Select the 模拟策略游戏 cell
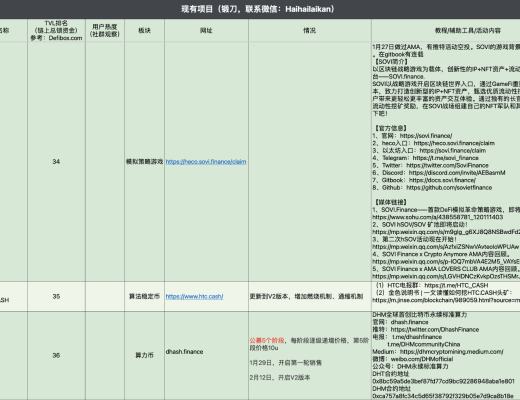520x400 pixels. tap(144, 162)
